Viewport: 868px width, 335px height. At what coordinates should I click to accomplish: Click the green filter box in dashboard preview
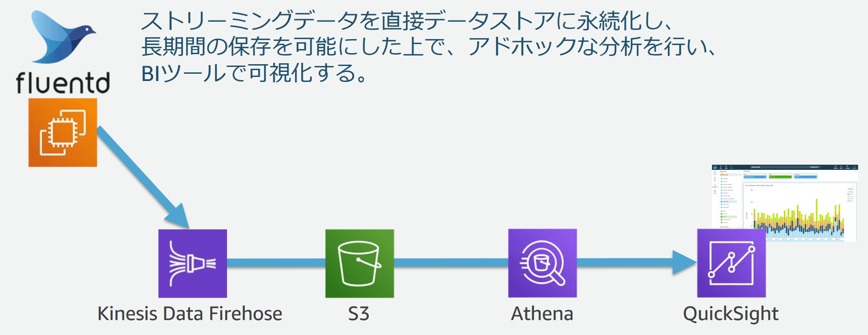click(780, 176)
